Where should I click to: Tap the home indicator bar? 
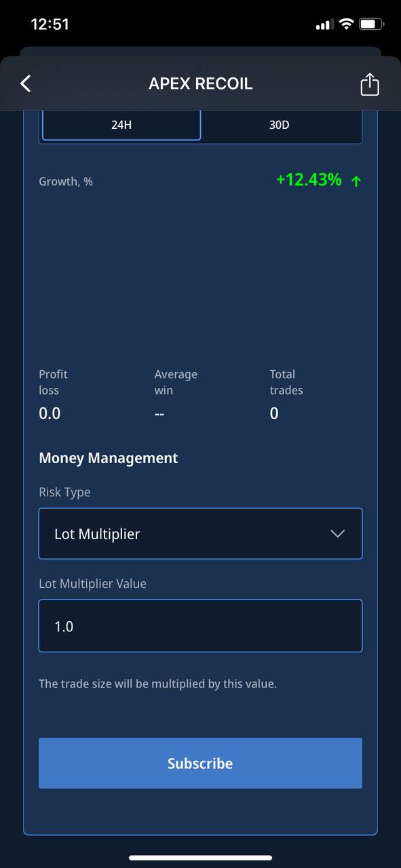point(200,858)
